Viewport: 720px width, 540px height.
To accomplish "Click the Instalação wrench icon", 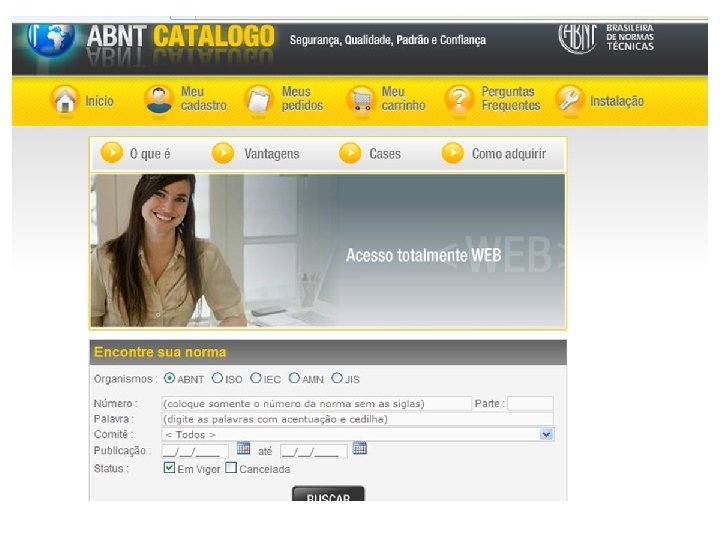I will pyautogui.click(x=569, y=99).
